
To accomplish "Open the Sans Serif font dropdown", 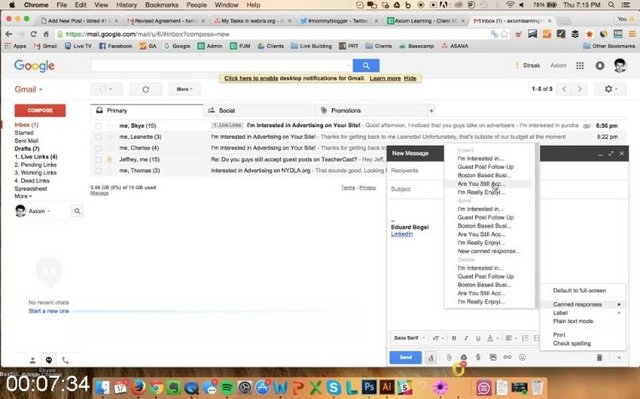I will tap(409, 338).
